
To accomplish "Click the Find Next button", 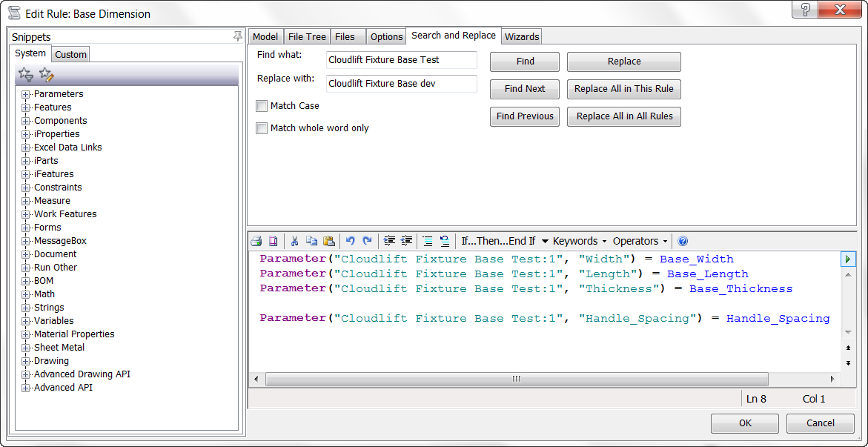I will 524,89.
